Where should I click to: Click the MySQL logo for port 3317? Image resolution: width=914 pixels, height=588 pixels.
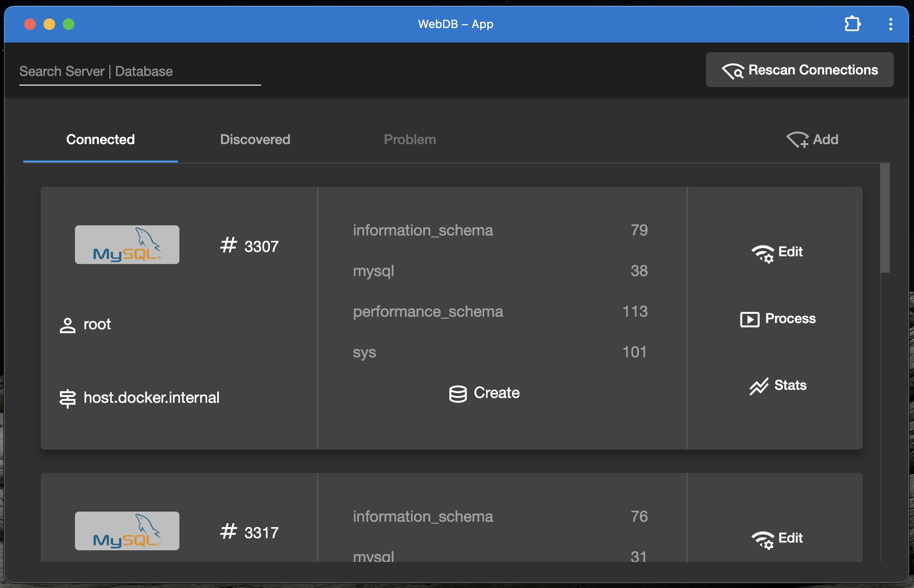tap(127, 531)
